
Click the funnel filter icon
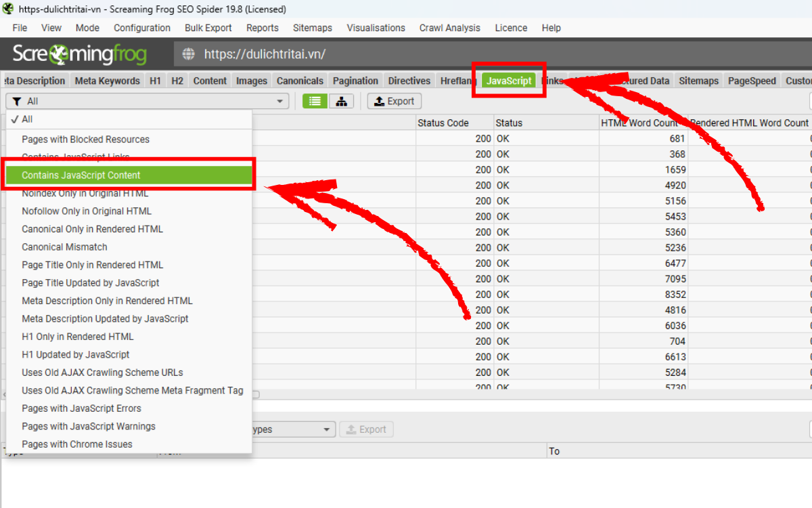click(15, 102)
